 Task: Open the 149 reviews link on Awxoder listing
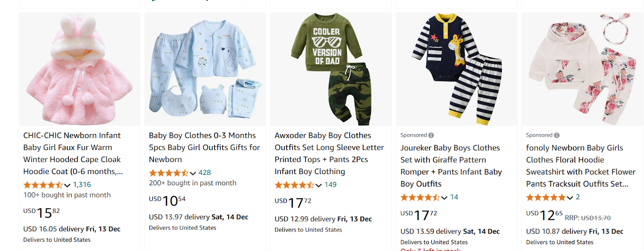(332, 185)
